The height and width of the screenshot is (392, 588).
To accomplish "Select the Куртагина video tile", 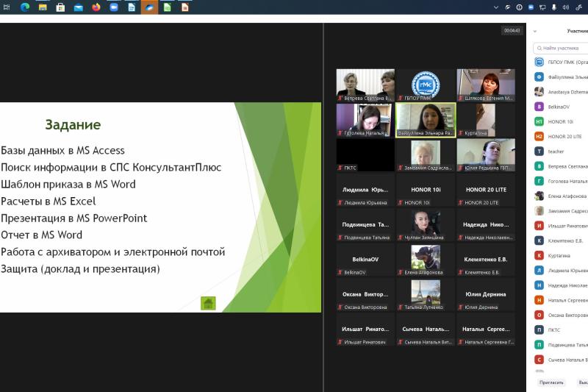I will [486, 120].
